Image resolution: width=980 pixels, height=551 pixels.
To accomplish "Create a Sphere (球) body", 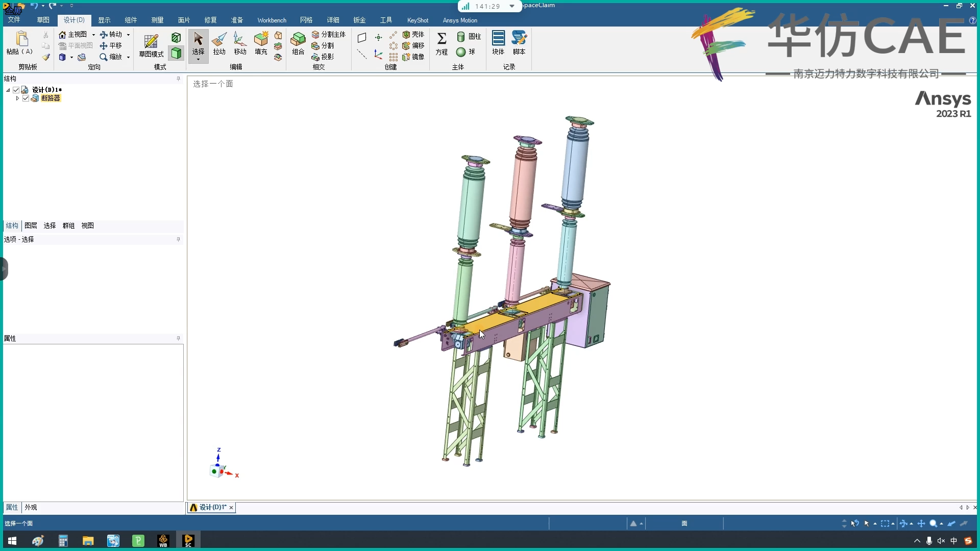I will click(x=465, y=52).
